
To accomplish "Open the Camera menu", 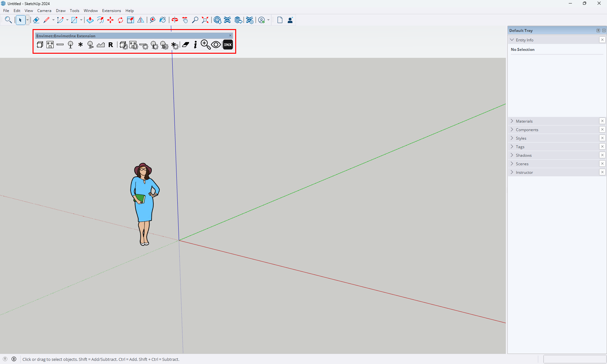I will coord(44,11).
